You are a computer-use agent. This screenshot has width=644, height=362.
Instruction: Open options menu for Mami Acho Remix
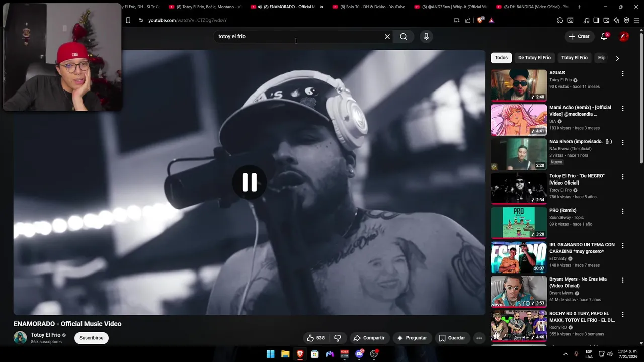[622, 108]
